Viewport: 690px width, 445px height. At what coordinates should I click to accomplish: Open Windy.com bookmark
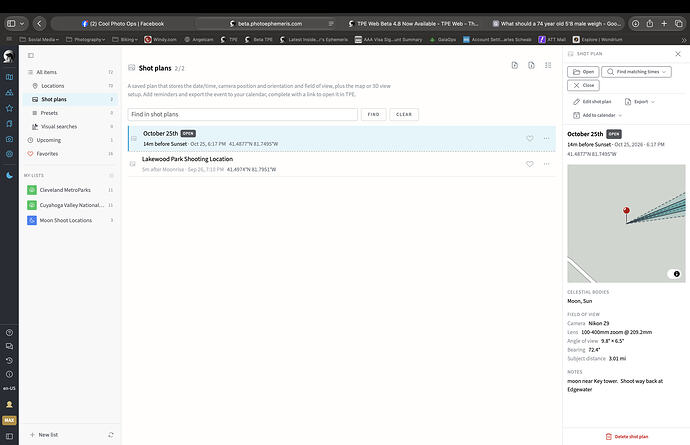(161, 40)
